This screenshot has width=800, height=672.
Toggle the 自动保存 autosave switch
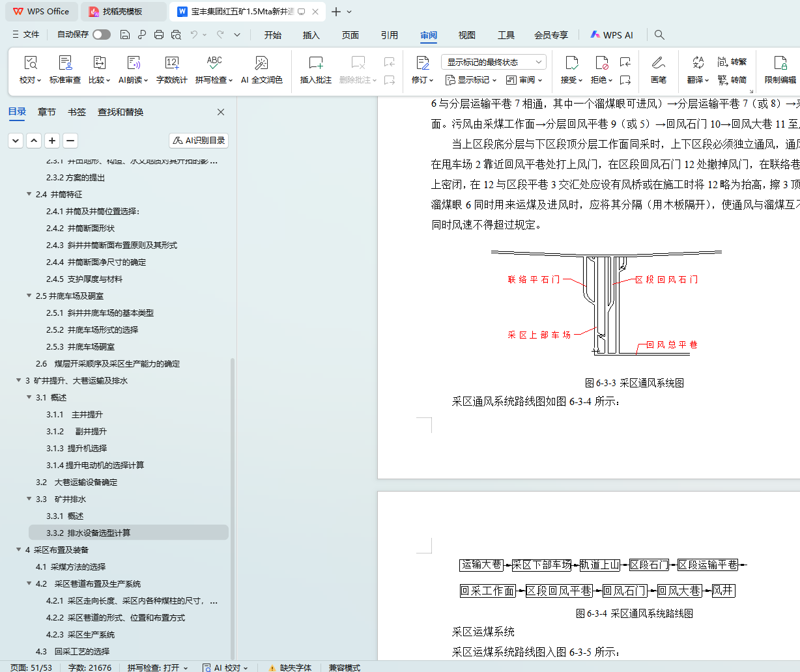click(101, 35)
